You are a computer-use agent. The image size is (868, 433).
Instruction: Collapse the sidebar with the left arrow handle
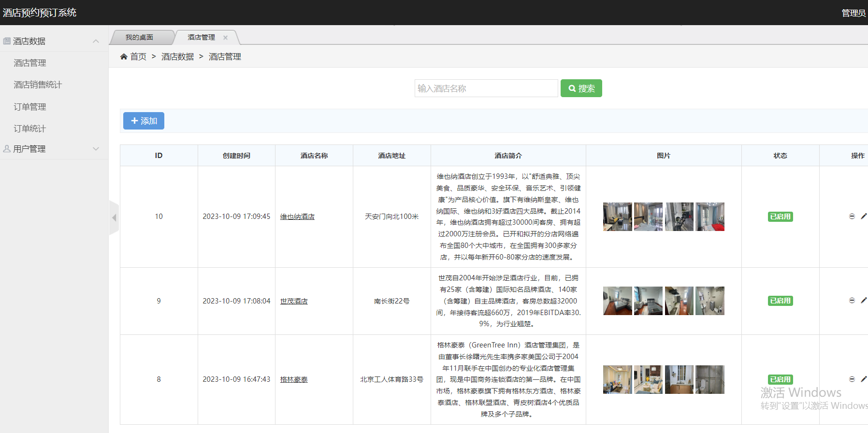click(x=114, y=217)
